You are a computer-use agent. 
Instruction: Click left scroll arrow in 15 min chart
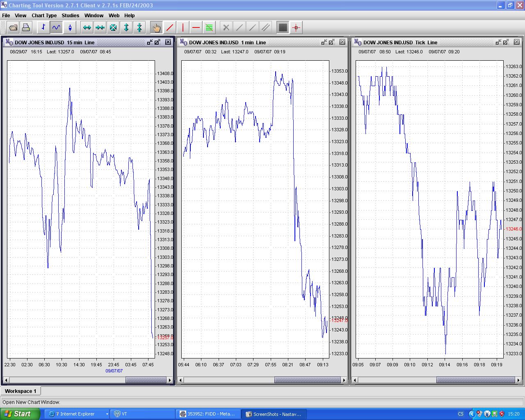click(x=6, y=380)
